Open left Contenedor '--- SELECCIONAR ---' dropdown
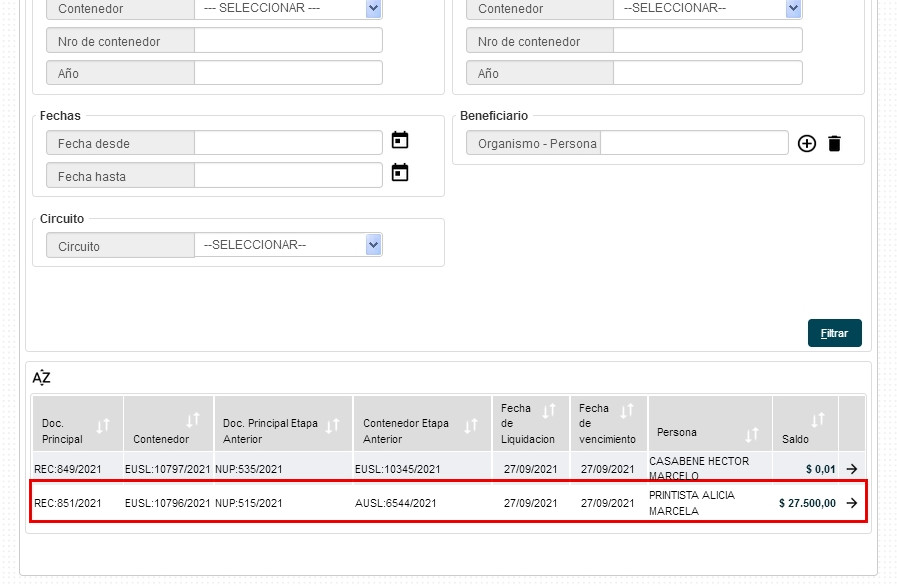The width and height of the screenshot is (897, 586). 288,8
